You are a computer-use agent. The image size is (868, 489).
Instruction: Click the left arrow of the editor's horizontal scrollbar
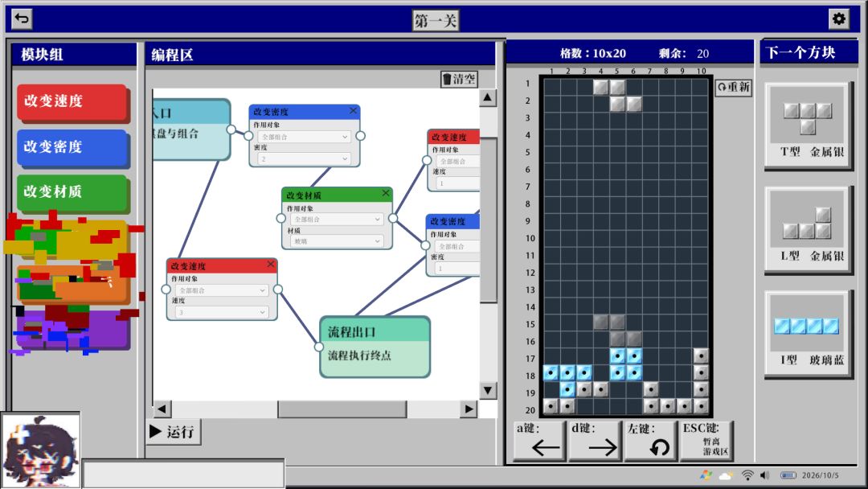click(x=162, y=409)
